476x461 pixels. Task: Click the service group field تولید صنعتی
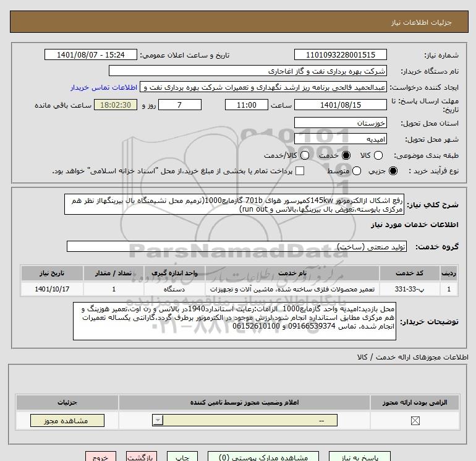(x=237, y=246)
